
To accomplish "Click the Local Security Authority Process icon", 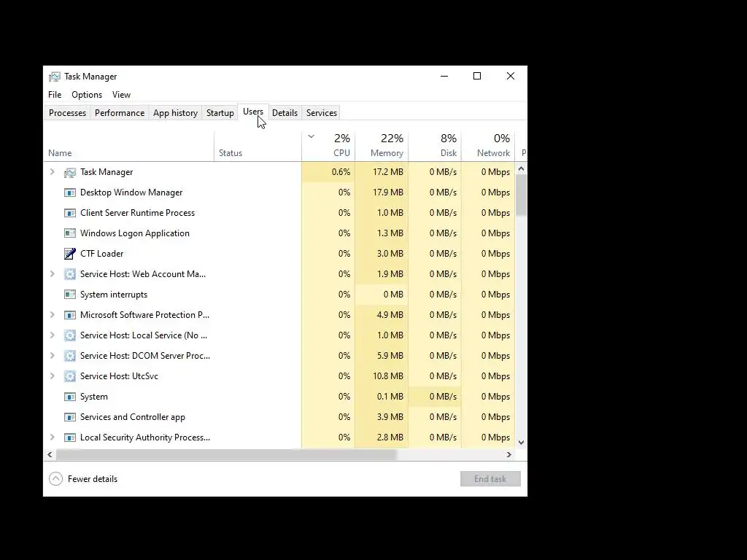I will (x=70, y=437).
